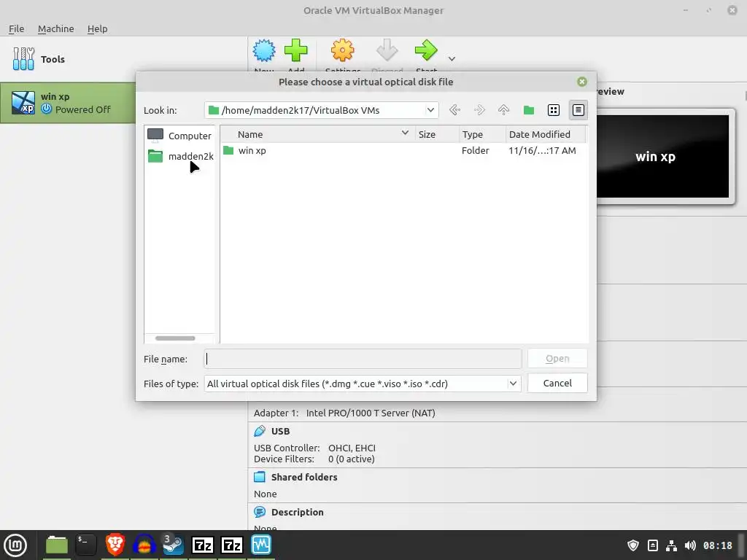Click the VirtualBox taskbar icon
This screenshot has width=747, height=560.
(x=261, y=545)
